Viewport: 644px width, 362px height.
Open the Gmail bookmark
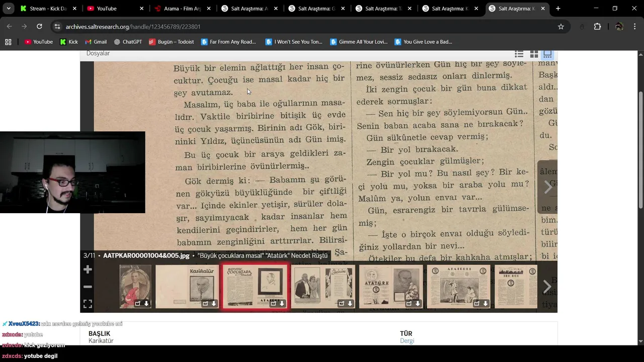(96, 42)
